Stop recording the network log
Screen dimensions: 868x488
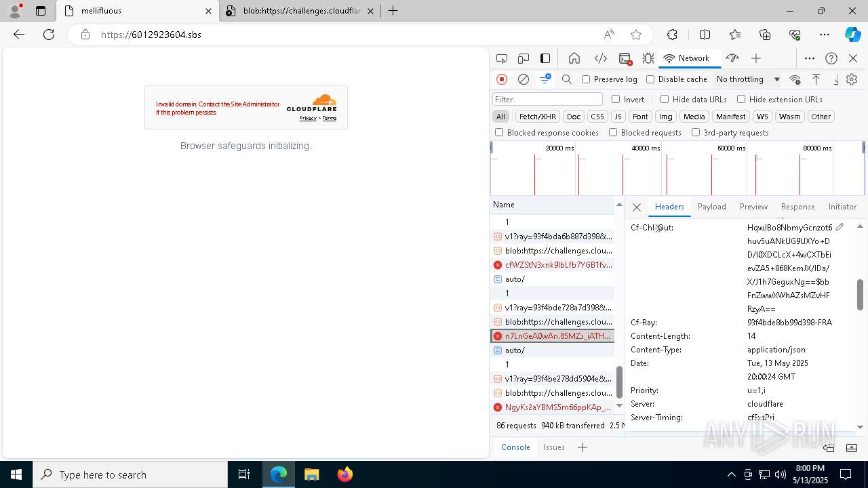[x=502, y=79]
